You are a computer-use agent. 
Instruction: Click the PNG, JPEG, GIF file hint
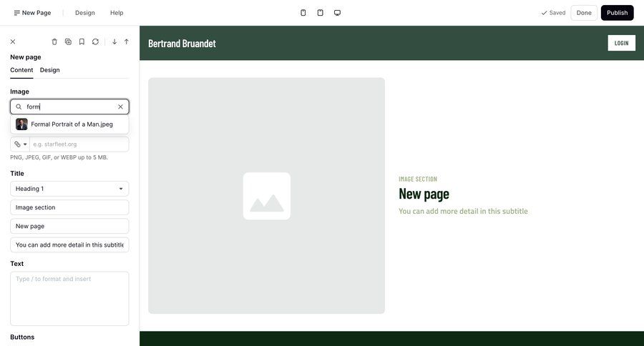[x=59, y=157]
